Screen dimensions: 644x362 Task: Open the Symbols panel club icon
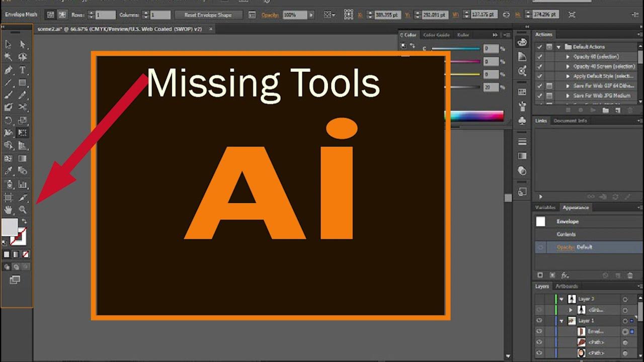tap(522, 121)
